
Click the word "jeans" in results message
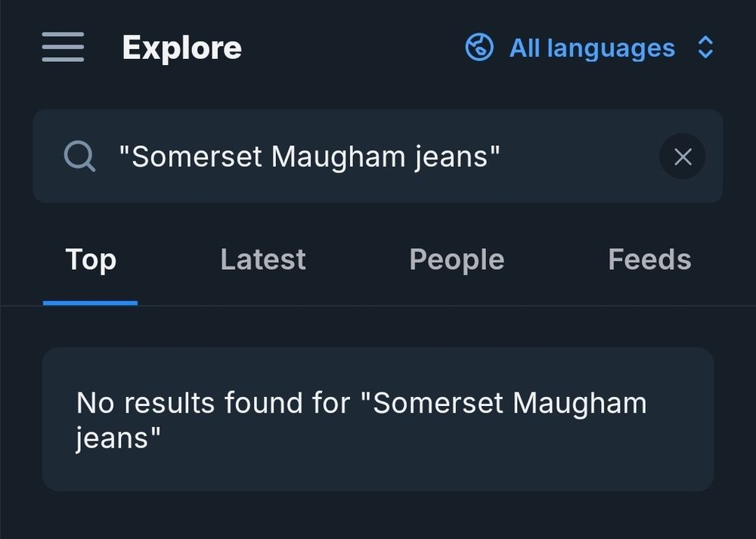point(113,438)
